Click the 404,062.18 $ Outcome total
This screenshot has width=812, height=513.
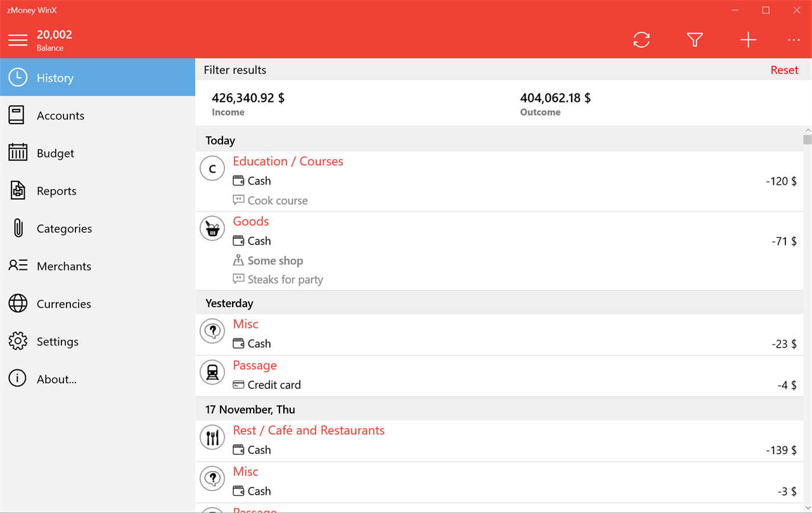555,98
